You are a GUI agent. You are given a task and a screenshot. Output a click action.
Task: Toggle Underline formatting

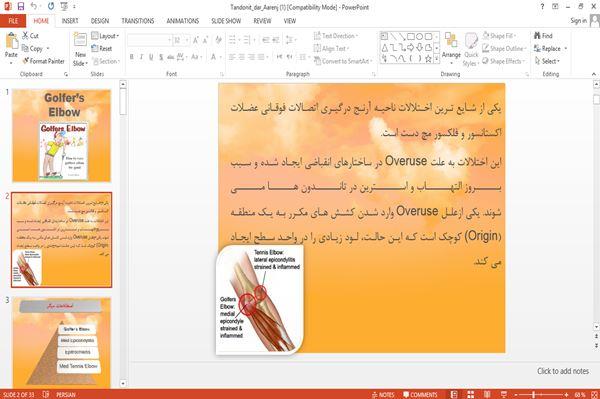151,57
